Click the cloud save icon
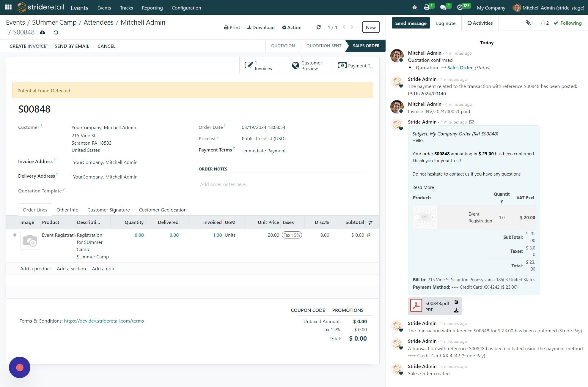Viewport: 588px width, 387px height. [x=43, y=32]
